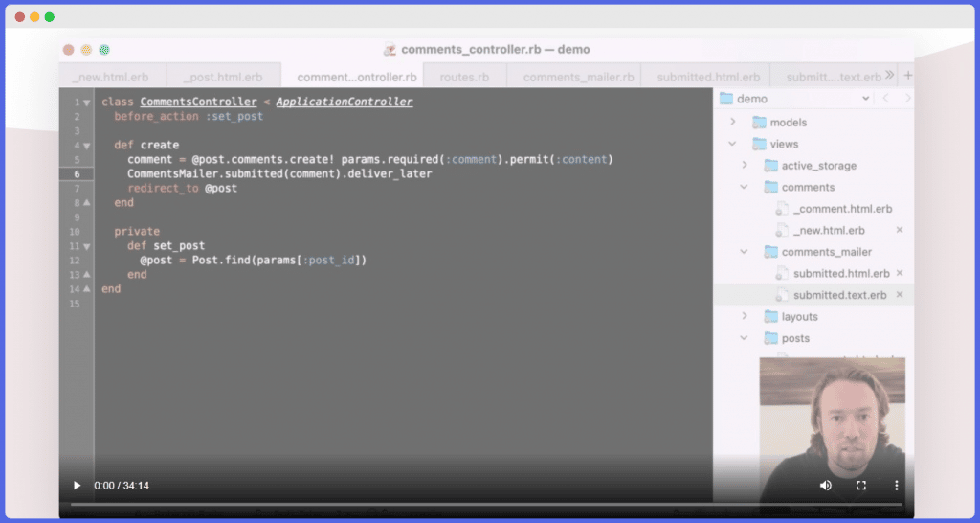This screenshot has height=523, width=980.
Task: Click the comments_controller.rb file icon in title
Action: [390, 50]
